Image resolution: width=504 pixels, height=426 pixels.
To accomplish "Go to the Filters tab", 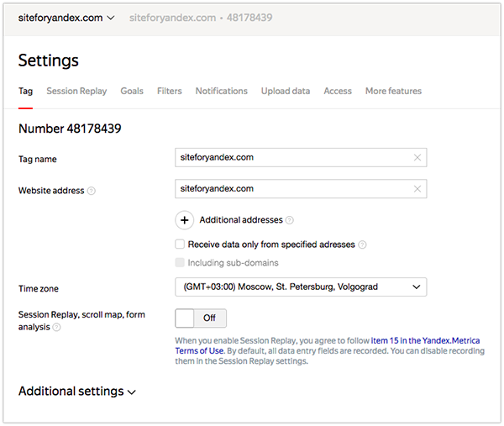I will (x=169, y=91).
